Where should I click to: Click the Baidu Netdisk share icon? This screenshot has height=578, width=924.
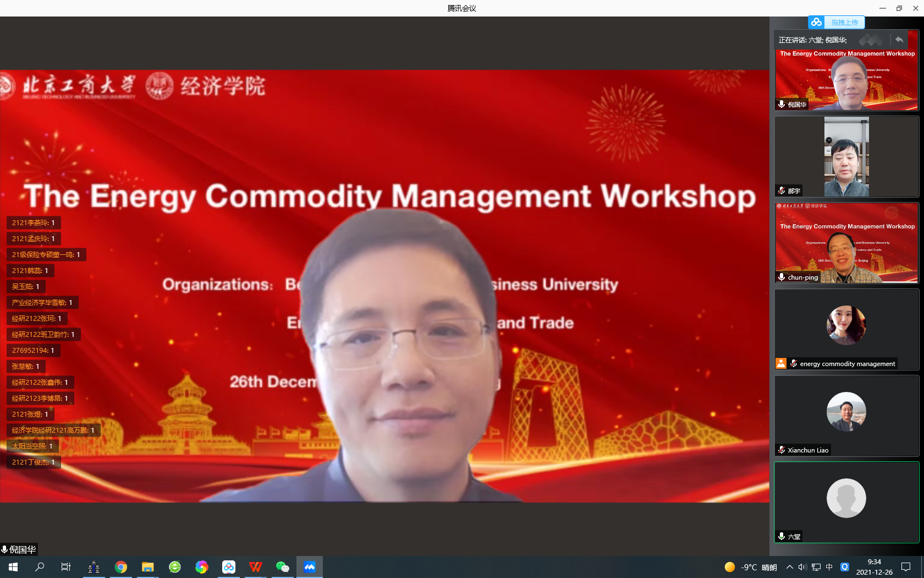[x=816, y=22]
